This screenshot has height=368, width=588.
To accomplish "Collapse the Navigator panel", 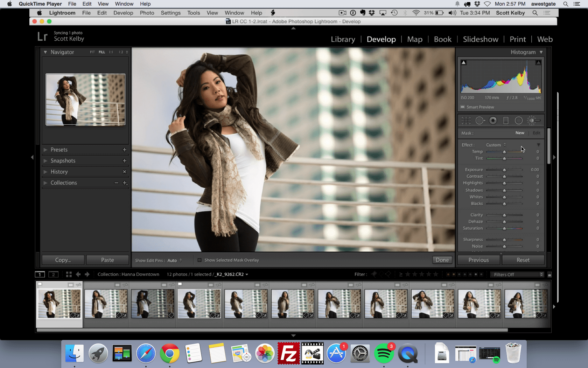I will click(45, 52).
